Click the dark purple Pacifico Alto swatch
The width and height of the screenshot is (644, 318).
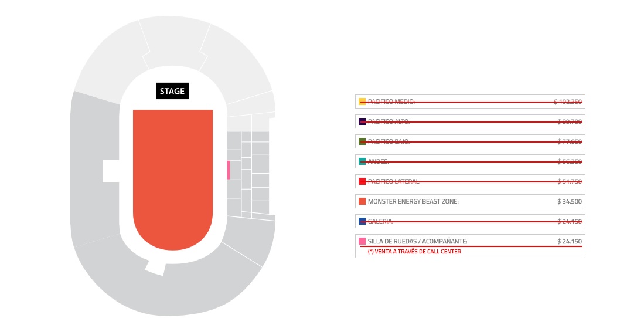tap(362, 121)
